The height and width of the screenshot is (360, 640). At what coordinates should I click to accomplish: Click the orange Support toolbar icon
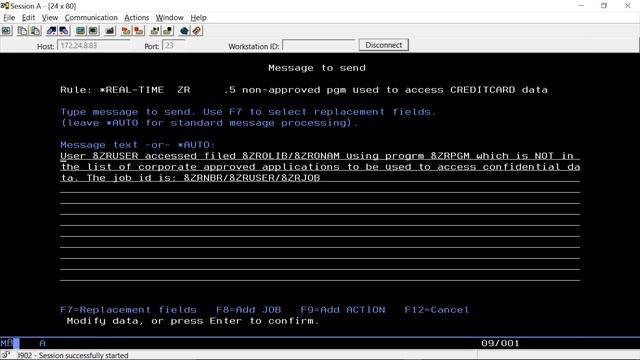(x=197, y=31)
